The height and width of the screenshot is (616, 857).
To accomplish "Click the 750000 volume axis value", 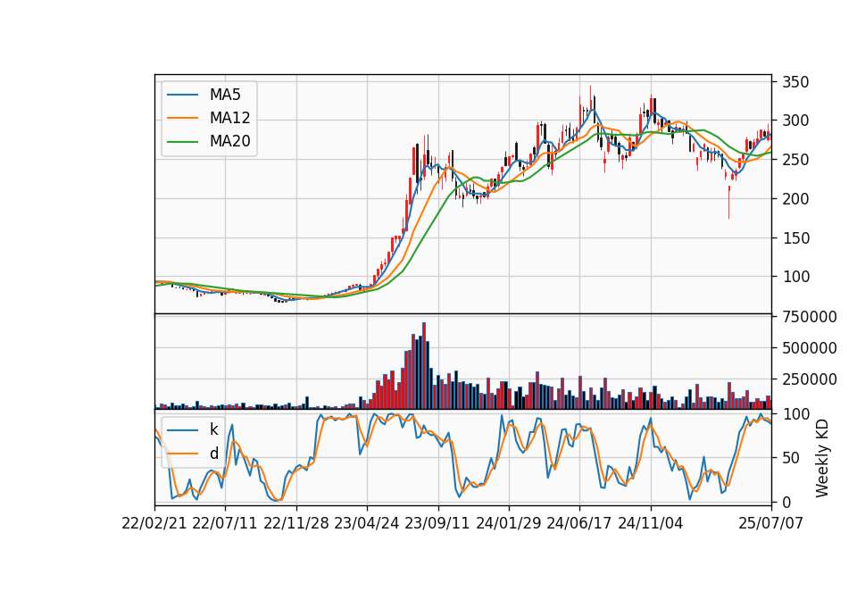I will [810, 317].
